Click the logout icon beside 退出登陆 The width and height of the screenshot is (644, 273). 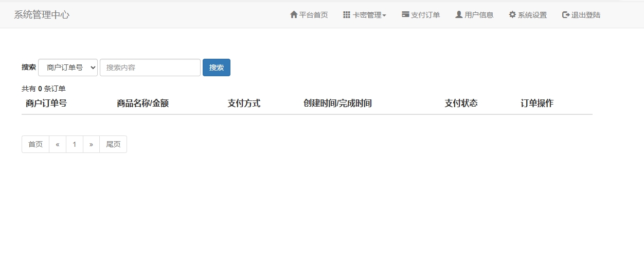tap(566, 15)
